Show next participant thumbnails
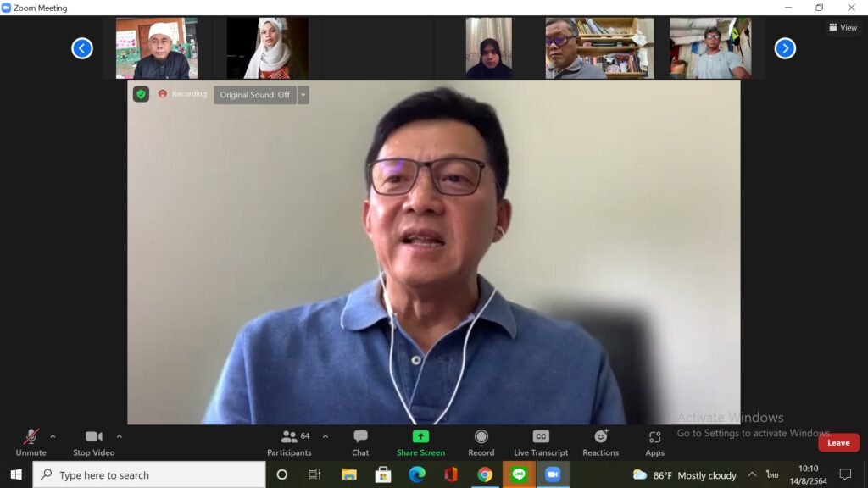The height and width of the screenshot is (488, 868). coord(785,48)
